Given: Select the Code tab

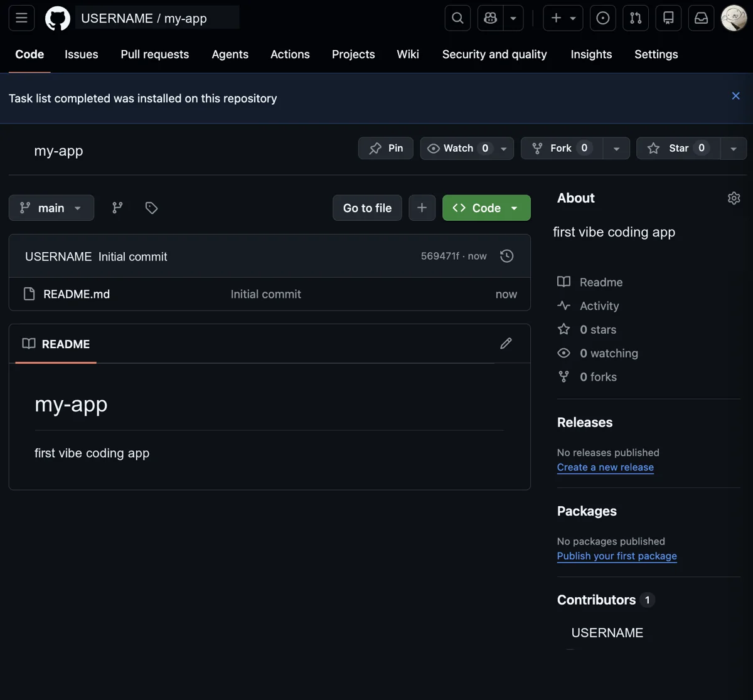Looking at the screenshot, I should (x=29, y=54).
